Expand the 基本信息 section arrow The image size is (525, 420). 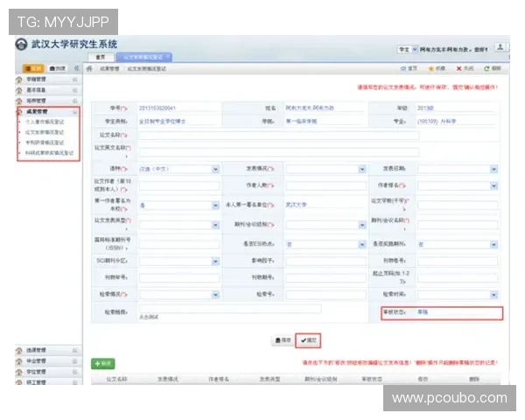[x=74, y=90]
